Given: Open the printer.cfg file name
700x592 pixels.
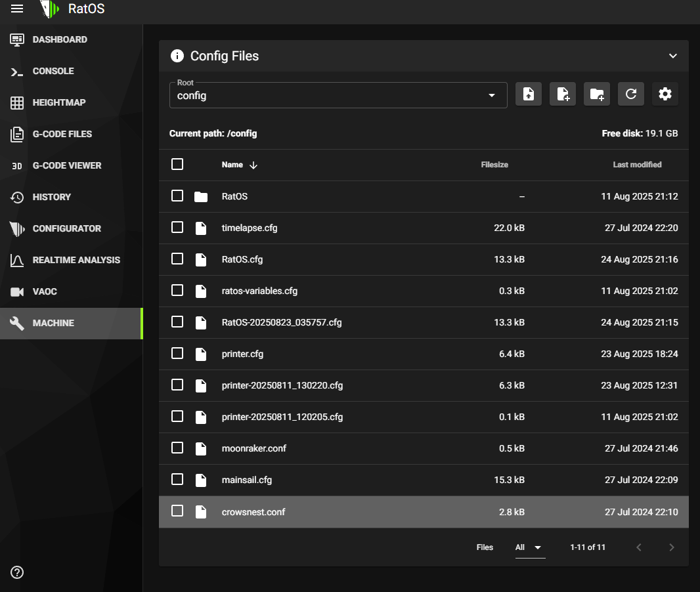Looking at the screenshot, I should [x=242, y=354].
